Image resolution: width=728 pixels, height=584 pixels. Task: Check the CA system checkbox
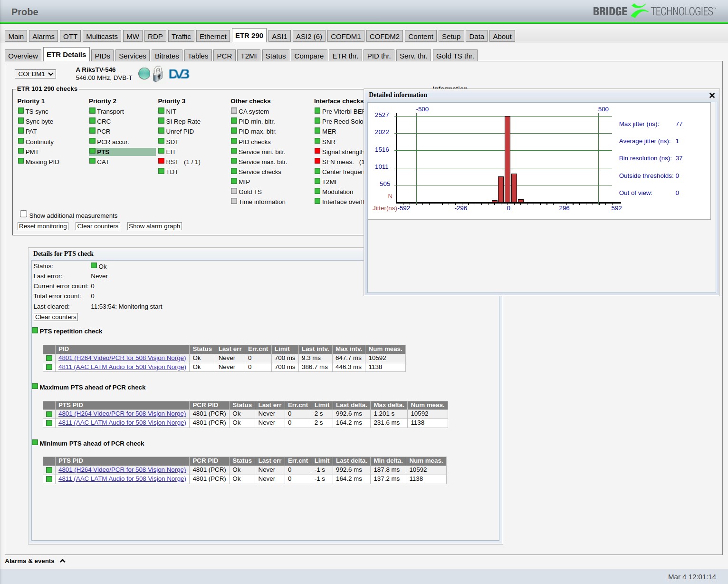click(234, 110)
